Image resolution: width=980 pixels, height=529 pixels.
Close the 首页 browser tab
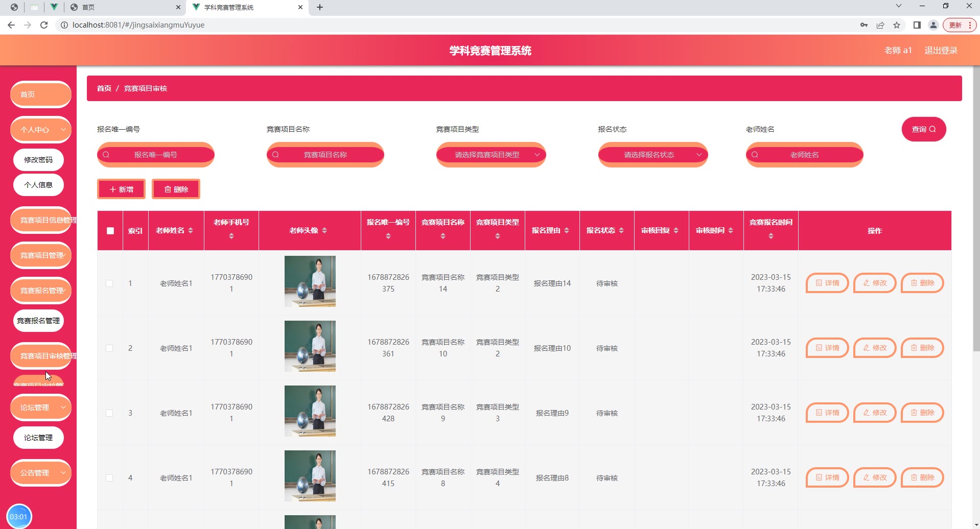pyautogui.click(x=178, y=7)
